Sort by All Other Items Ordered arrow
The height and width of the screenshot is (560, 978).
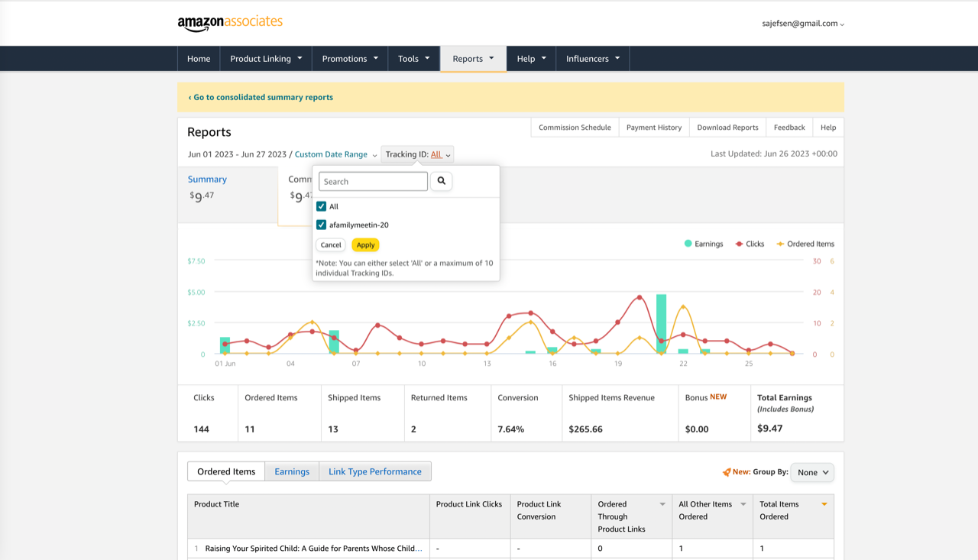point(743,504)
